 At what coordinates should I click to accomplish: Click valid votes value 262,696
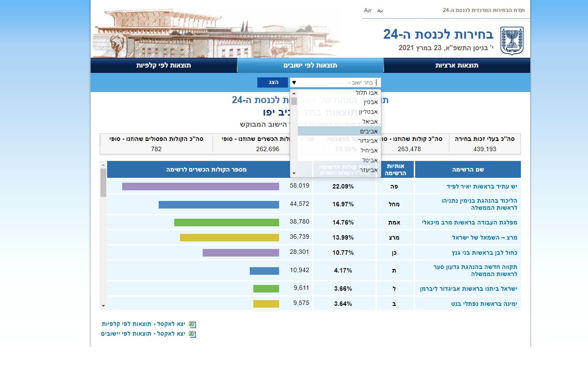[268, 149]
